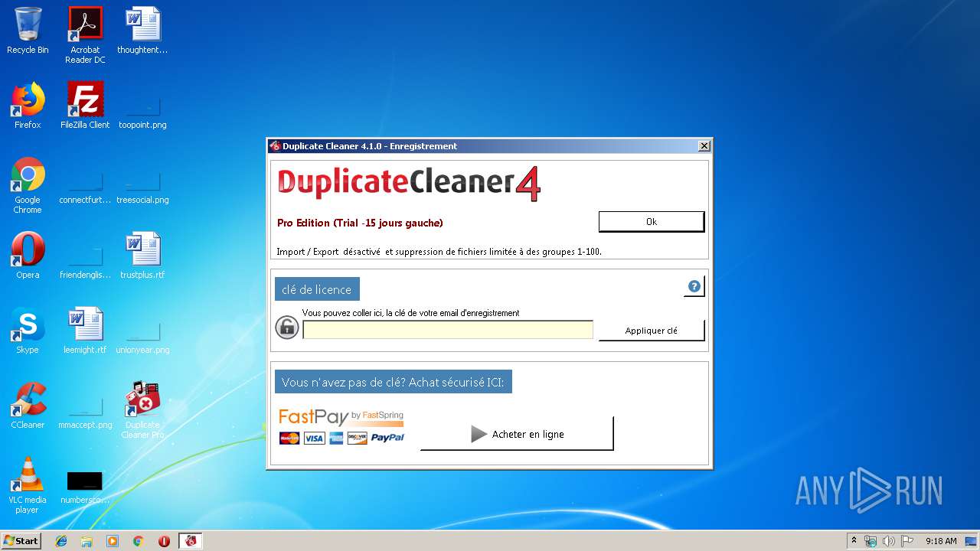Select the Duplicate Cleaner Pro desktop shortcut
This screenshot has width=980, height=551.
pos(142,410)
